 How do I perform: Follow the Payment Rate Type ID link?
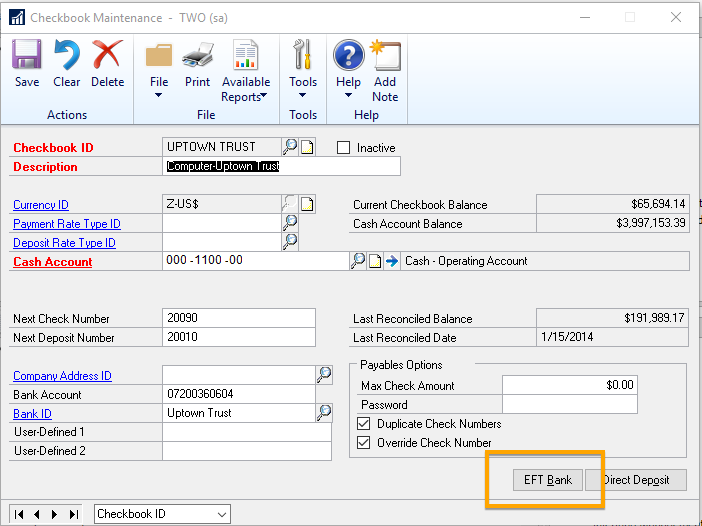(67, 224)
